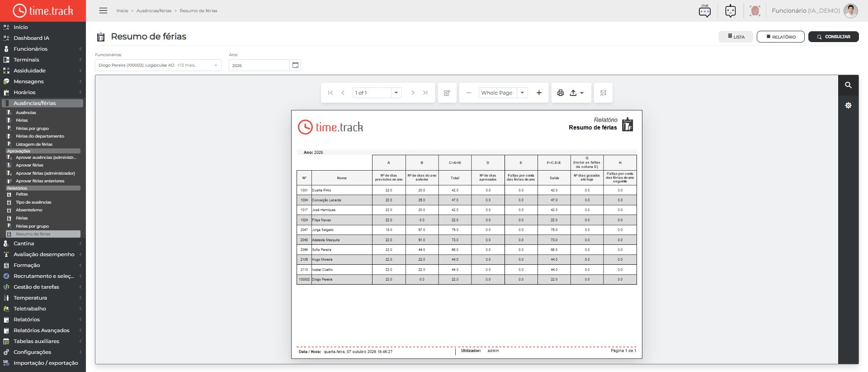The width and height of the screenshot is (868, 372).
Task: Expand the Assiduidade sidebar menu
Action: pyautogui.click(x=43, y=71)
